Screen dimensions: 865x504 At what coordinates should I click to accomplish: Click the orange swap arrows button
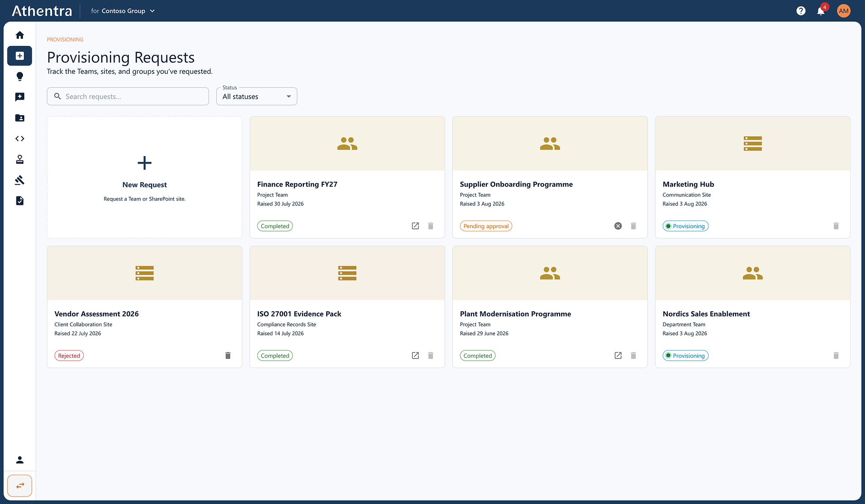pos(19,485)
